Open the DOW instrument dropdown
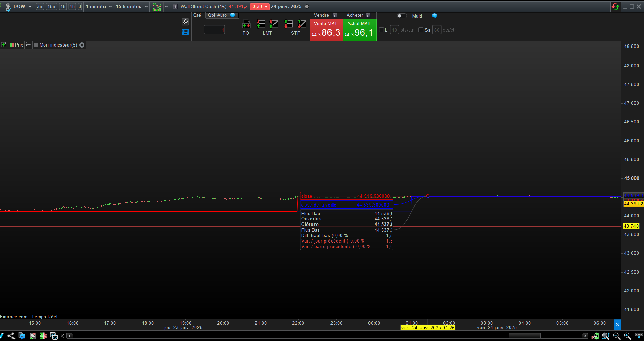This screenshot has height=341, width=644. pyautogui.click(x=23, y=7)
